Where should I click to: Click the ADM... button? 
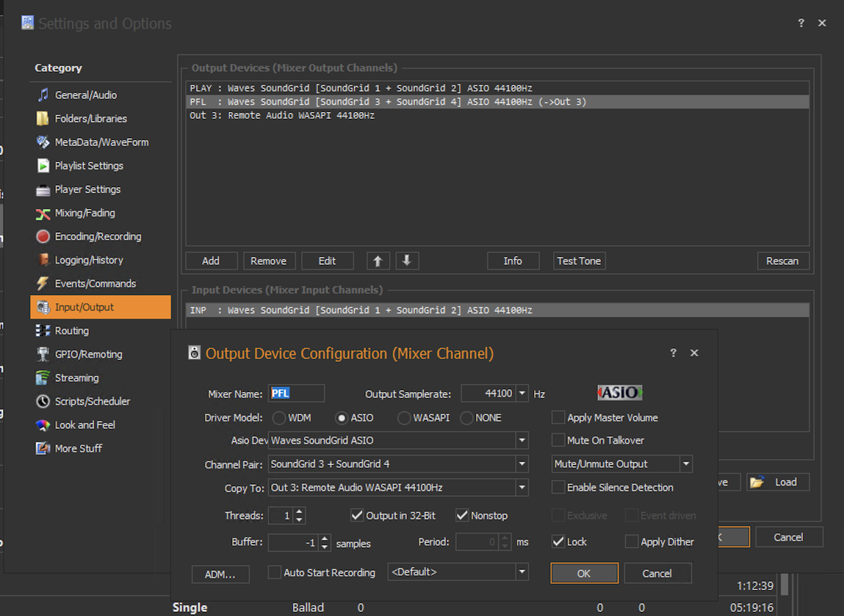pyautogui.click(x=220, y=574)
